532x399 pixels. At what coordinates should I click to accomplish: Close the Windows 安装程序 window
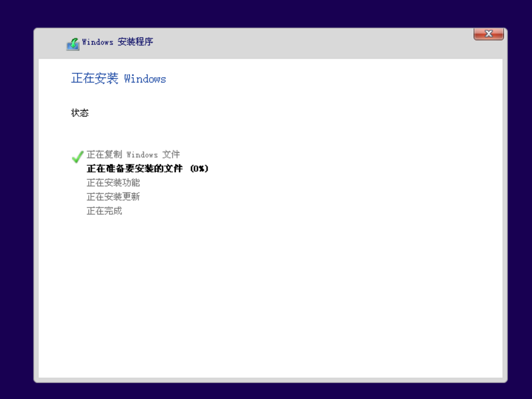click(488, 34)
